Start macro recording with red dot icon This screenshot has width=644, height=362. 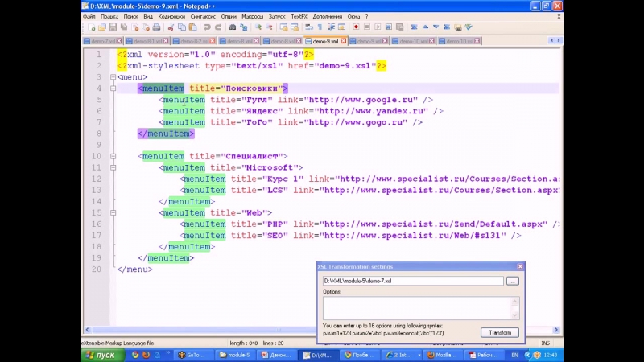click(355, 27)
